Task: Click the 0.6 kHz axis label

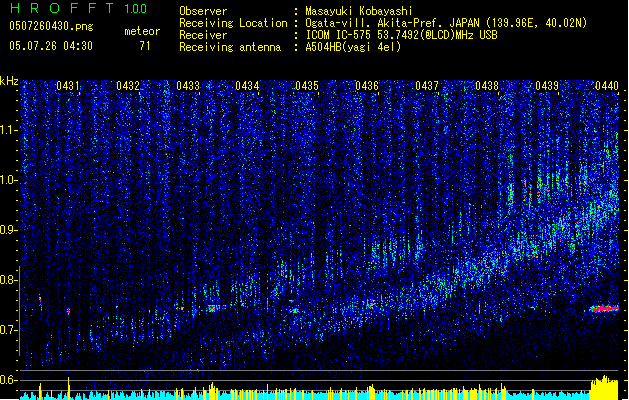Action: pyautogui.click(x=9, y=380)
